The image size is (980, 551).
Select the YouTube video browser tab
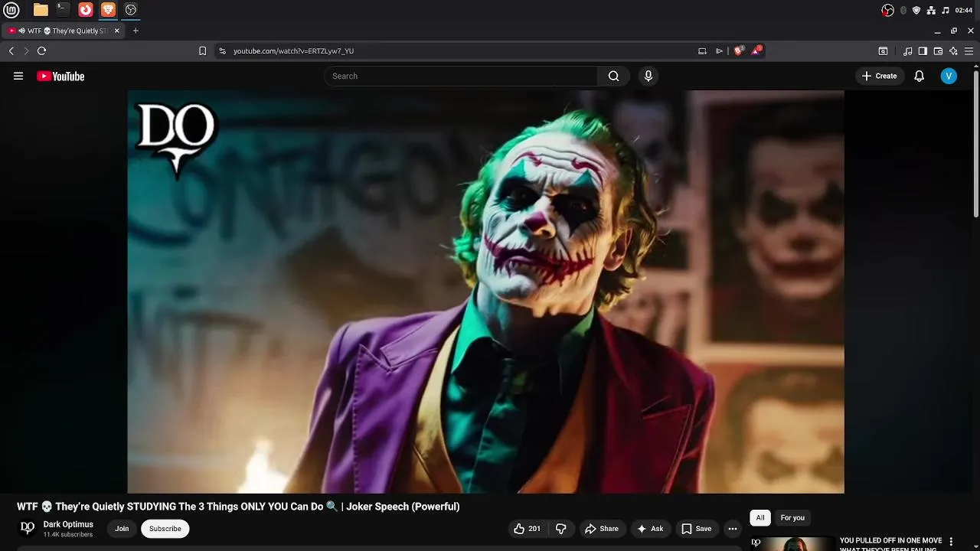pyautogui.click(x=63, y=31)
